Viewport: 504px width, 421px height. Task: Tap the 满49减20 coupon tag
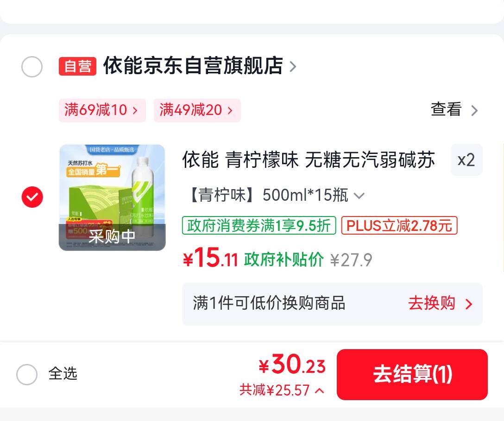[x=197, y=110]
